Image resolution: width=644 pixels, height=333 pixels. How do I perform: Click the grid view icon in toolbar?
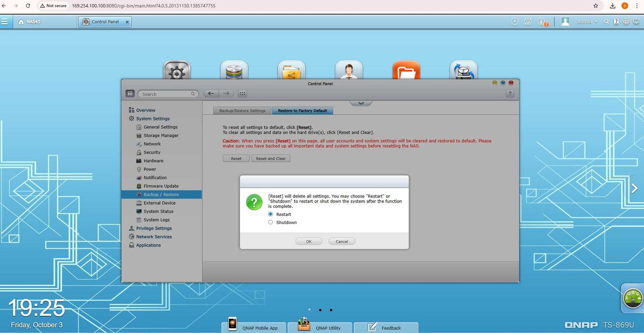[242, 94]
